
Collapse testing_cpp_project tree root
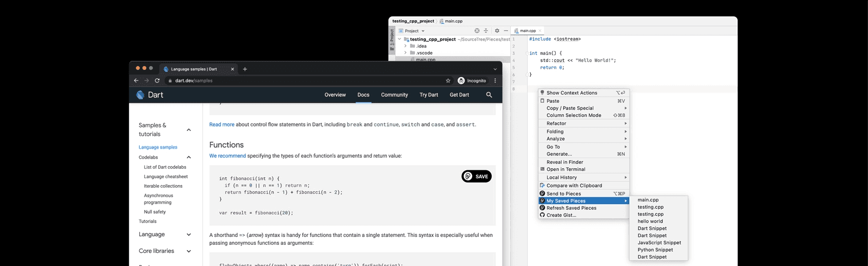coord(400,39)
